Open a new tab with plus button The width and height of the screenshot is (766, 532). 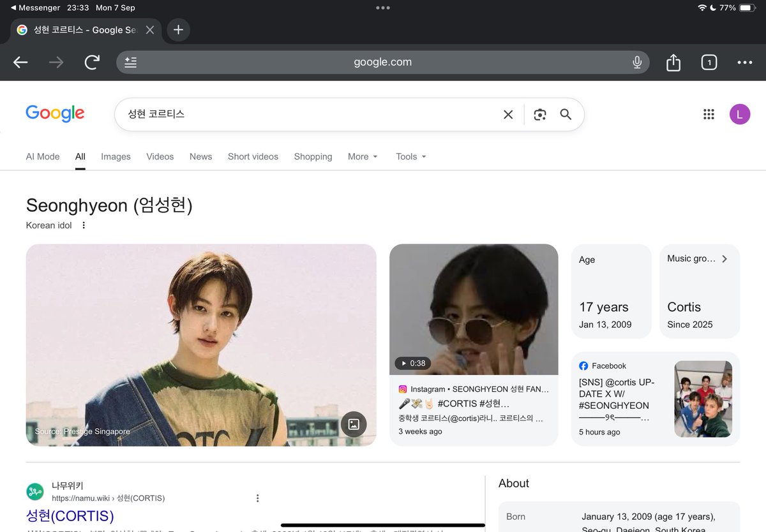coord(178,30)
